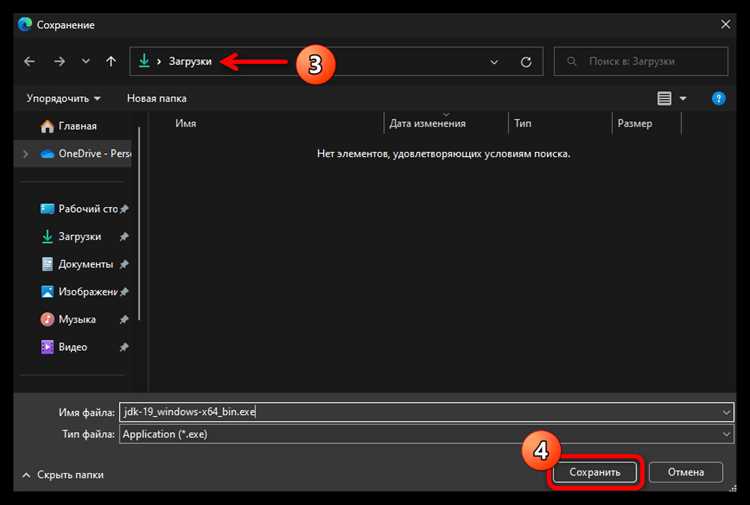Select Загрузки in the address path
The image size is (750, 505).
(190, 61)
